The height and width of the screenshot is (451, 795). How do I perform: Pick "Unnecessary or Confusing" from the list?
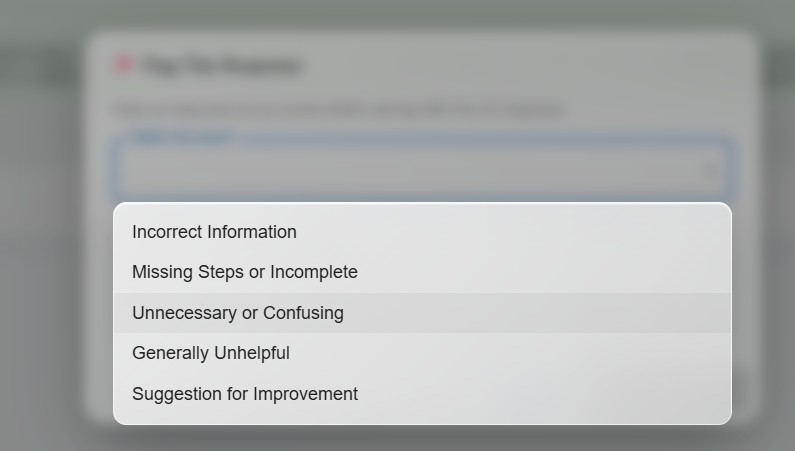pyautogui.click(x=238, y=313)
